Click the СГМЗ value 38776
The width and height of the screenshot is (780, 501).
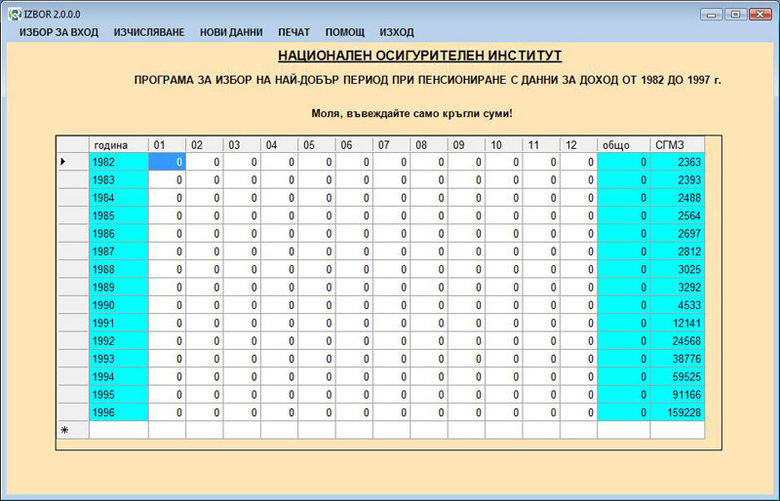tap(678, 359)
